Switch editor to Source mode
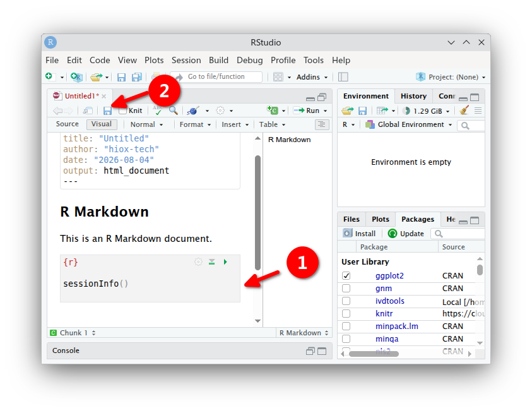This screenshot has width=532, height=413. tap(67, 124)
